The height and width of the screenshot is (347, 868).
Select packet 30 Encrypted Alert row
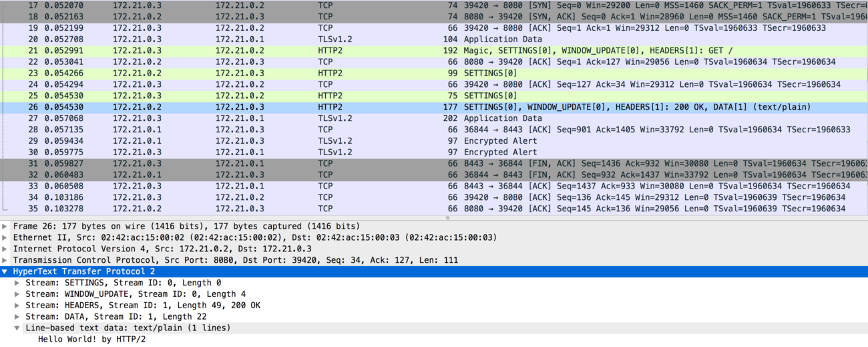[434, 152]
